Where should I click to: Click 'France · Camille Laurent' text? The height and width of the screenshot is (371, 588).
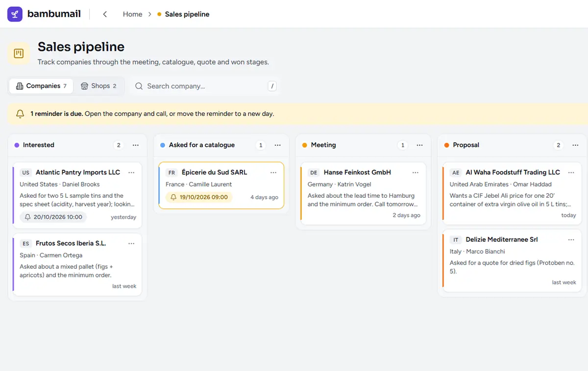point(199,184)
